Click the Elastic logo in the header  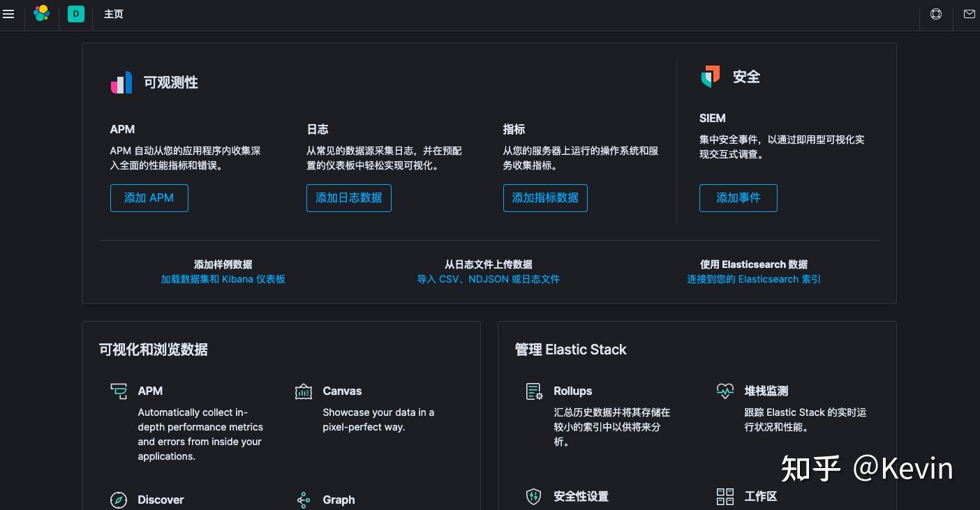(x=41, y=13)
